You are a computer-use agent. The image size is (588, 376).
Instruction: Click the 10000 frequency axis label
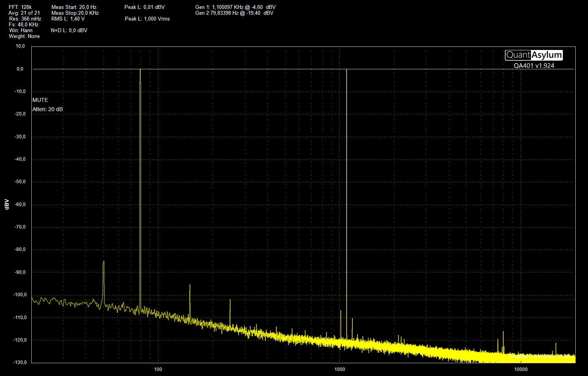pos(521,369)
